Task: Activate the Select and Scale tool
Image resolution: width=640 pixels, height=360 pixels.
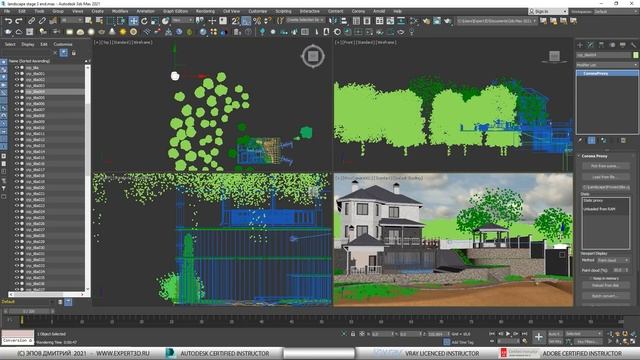Action: (155, 20)
